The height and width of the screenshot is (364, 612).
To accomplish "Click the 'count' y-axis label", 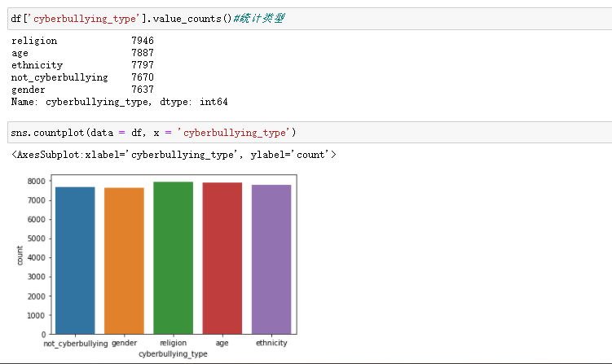I will [20, 256].
